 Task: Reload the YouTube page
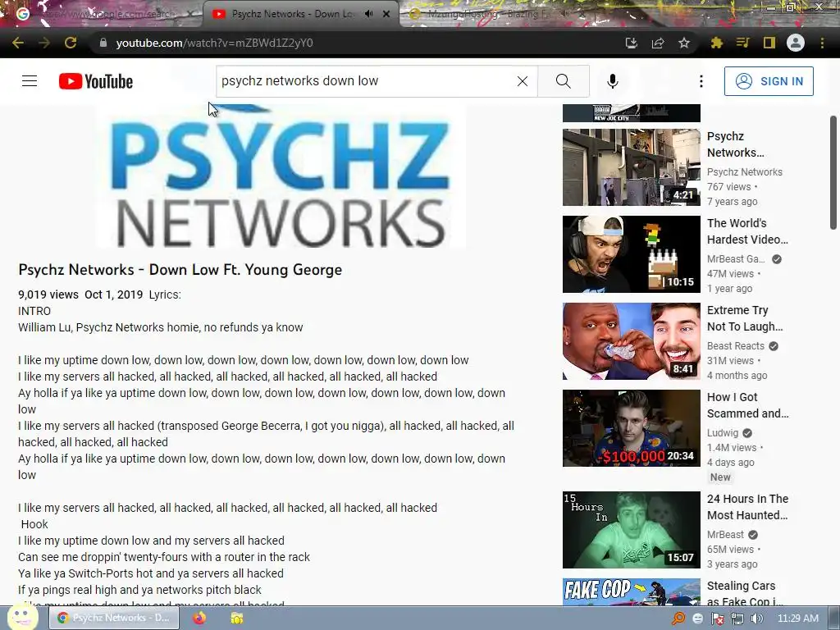click(x=71, y=43)
